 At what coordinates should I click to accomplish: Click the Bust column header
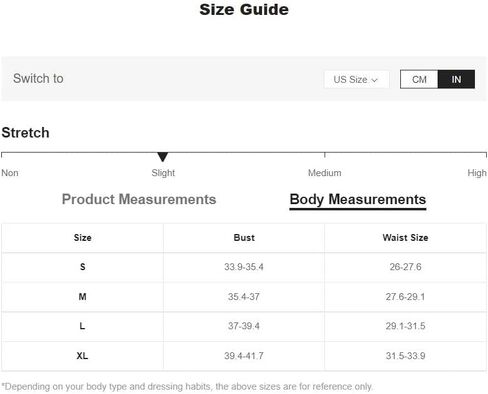pyautogui.click(x=244, y=238)
